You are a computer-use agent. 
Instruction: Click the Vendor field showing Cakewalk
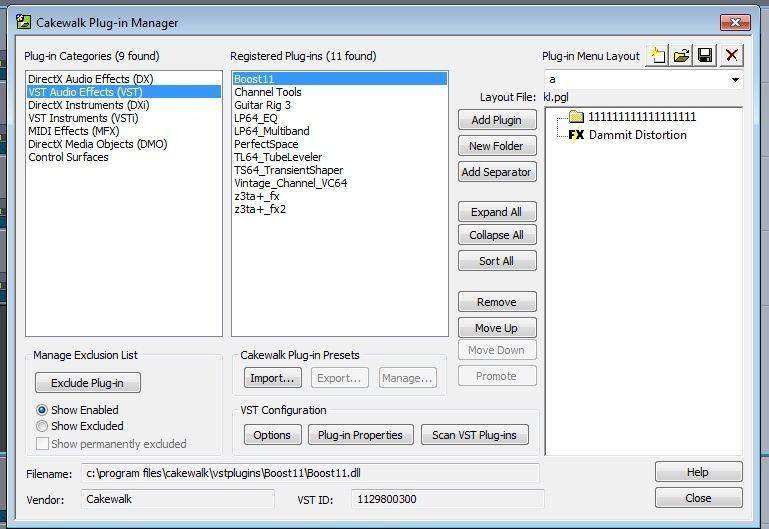[178, 499]
